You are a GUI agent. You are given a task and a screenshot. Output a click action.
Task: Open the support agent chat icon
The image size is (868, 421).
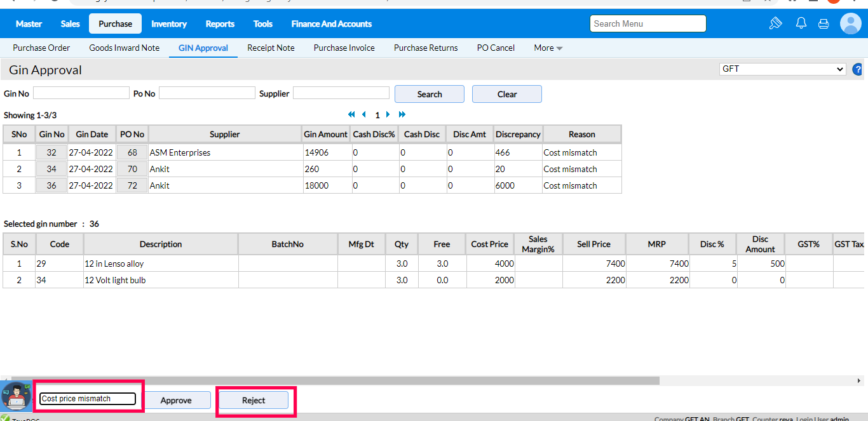point(16,397)
